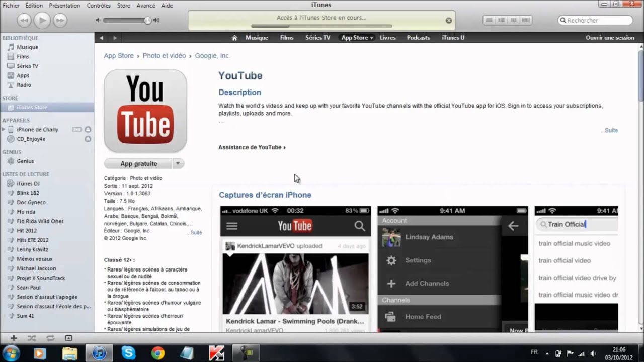Open the App gratuite dropdown arrow
The width and height of the screenshot is (644, 362).
pos(179,164)
